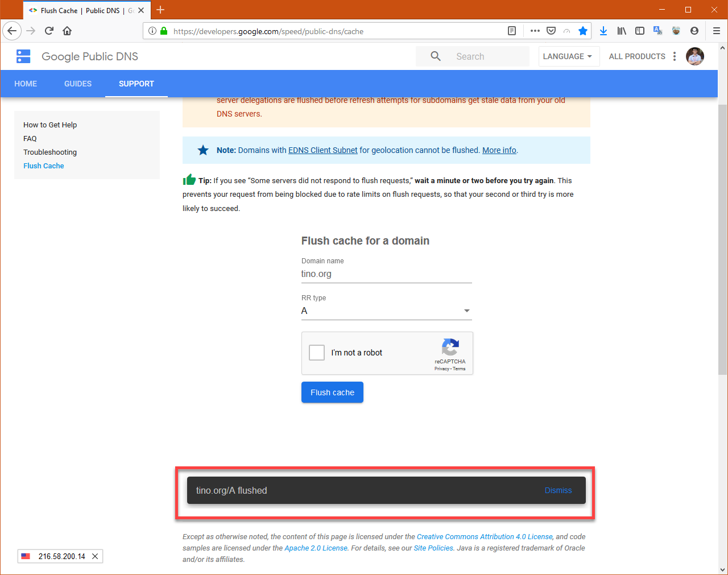
Task: Go back using the browser back arrow
Action: point(12,31)
